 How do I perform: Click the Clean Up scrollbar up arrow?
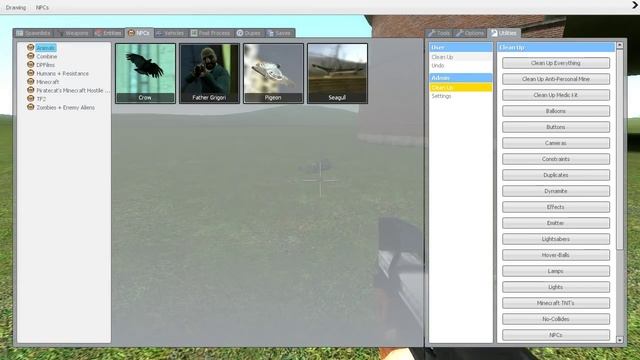click(620, 45)
